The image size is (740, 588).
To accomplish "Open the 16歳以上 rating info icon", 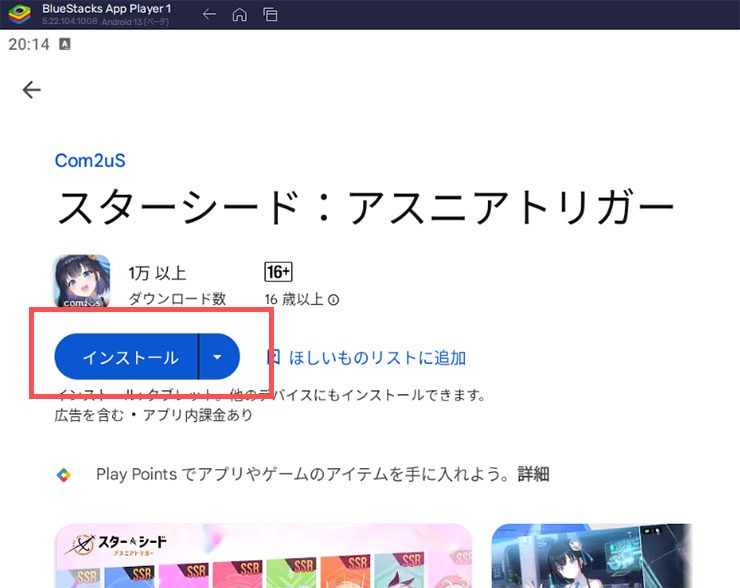I will [334, 300].
